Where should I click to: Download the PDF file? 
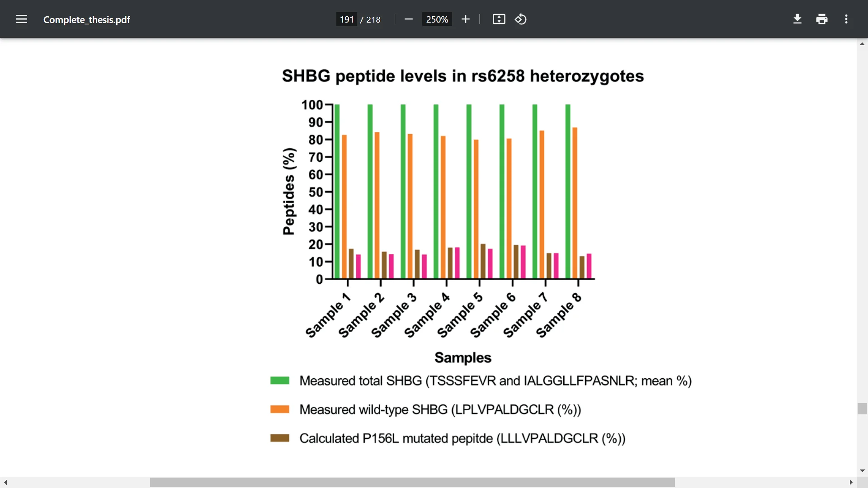[797, 19]
